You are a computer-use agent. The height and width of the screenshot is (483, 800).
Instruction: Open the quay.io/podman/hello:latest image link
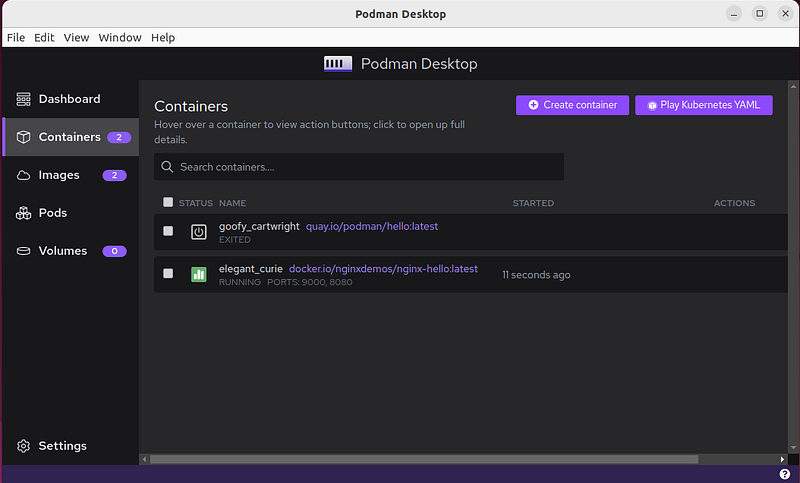[x=371, y=226]
